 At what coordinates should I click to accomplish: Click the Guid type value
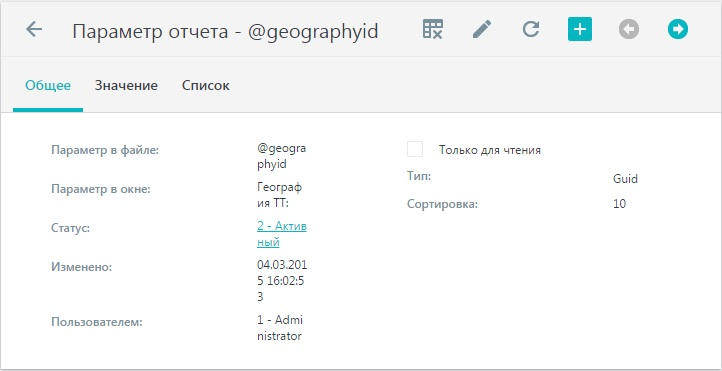[625, 179]
